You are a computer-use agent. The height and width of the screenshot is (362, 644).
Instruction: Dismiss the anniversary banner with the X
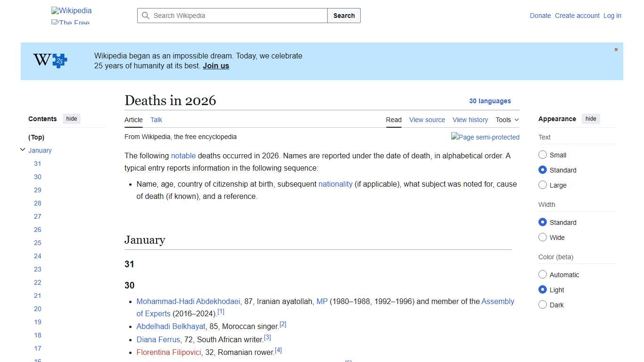click(x=616, y=49)
